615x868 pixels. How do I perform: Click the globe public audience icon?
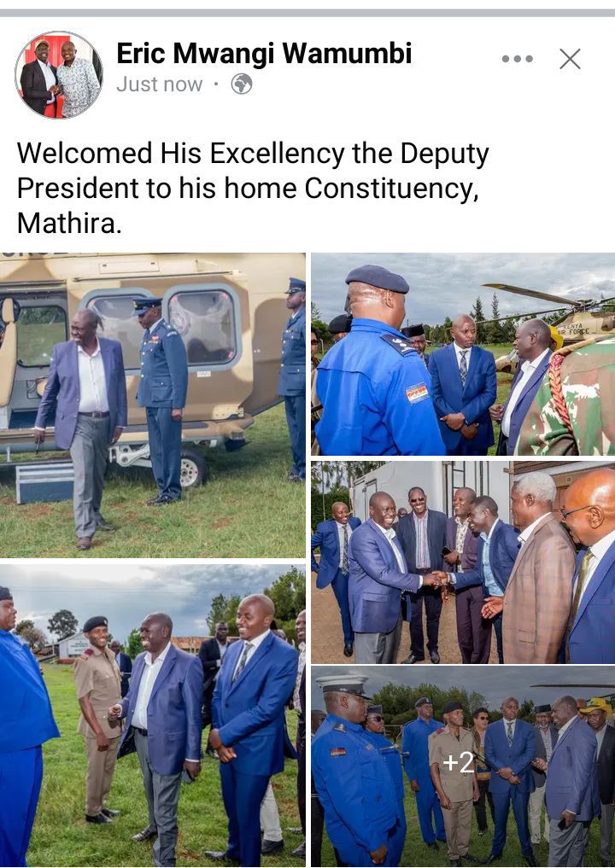point(242,84)
